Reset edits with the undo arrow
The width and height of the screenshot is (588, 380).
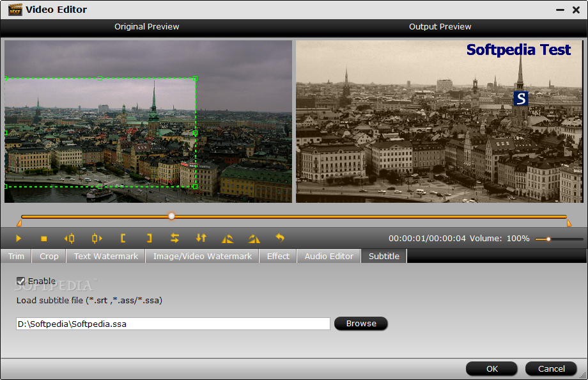point(280,238)
